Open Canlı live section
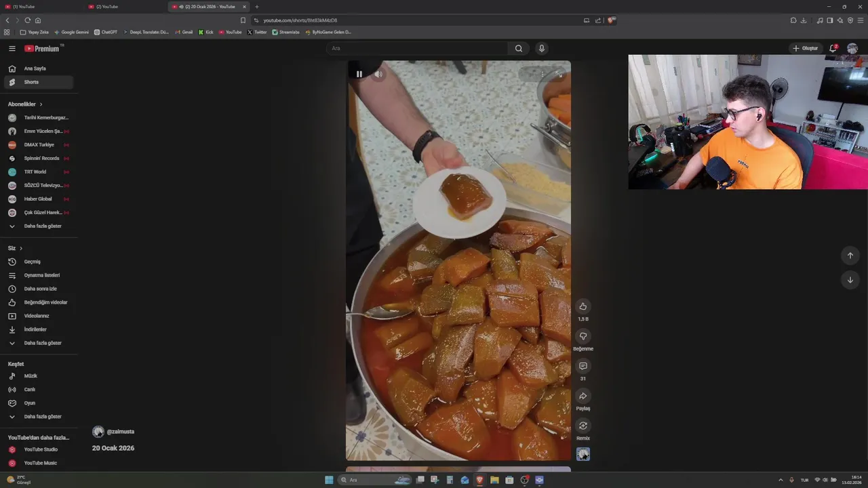Screen dimensions: 868x488 coord(39,389)
